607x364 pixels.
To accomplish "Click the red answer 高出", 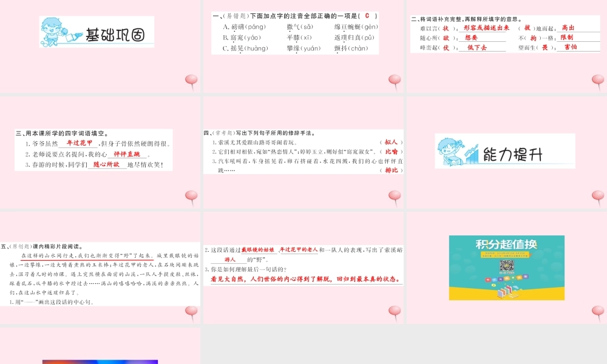I will click(x=568, y=28).
